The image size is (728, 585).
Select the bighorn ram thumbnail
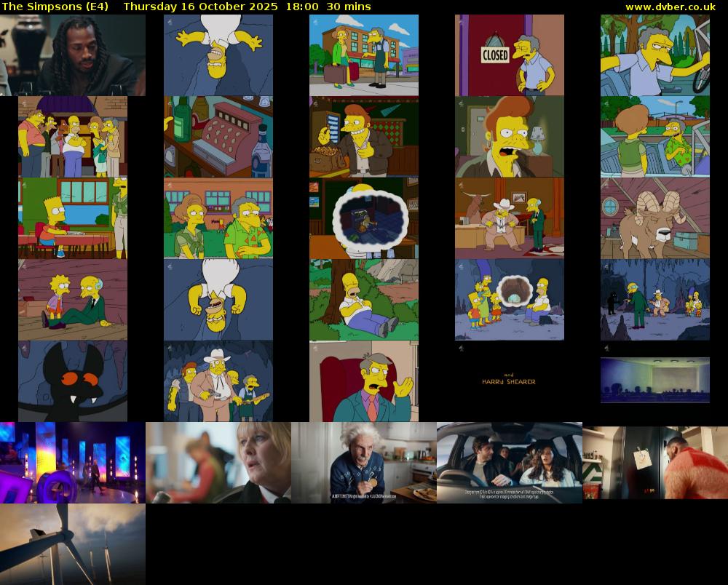[x=655, y=218]
